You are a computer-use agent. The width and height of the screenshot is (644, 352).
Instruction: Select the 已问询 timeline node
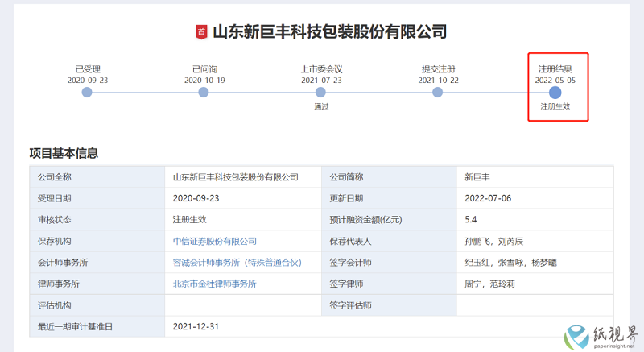click(204, 93)
